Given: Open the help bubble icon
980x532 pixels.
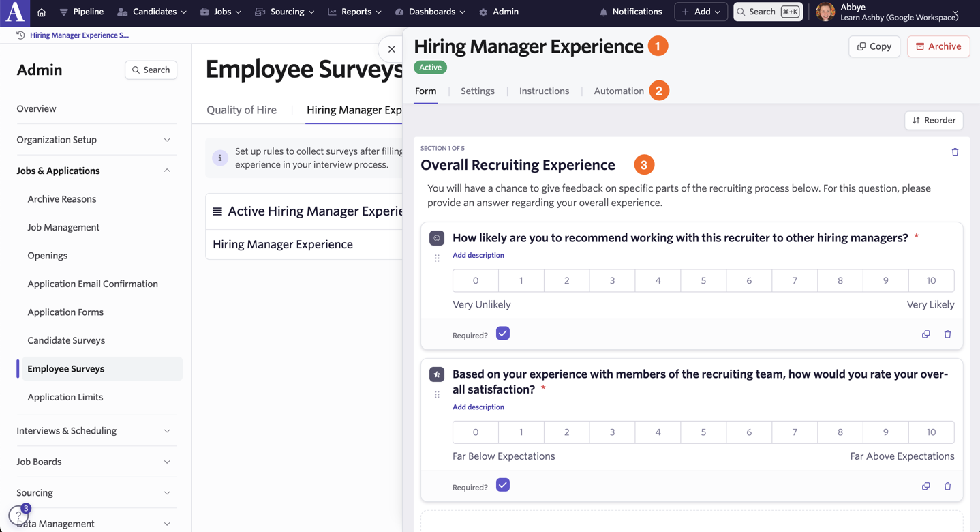Looking at the screenshot, I should click(x=18, y=516).
